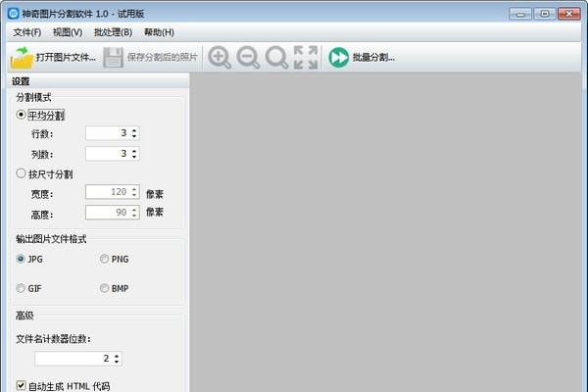
Task: Open image file with folder icon
Action: (22, 58)
